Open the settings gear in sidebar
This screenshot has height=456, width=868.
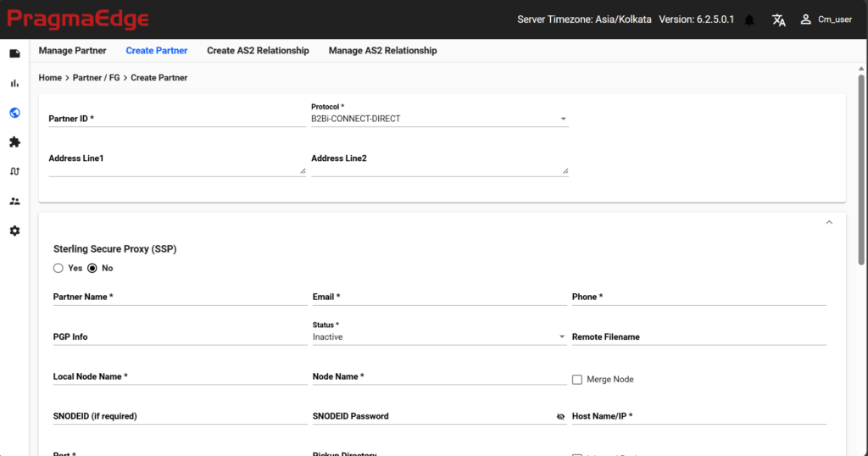pyautogui.click(x=15, y=231)
